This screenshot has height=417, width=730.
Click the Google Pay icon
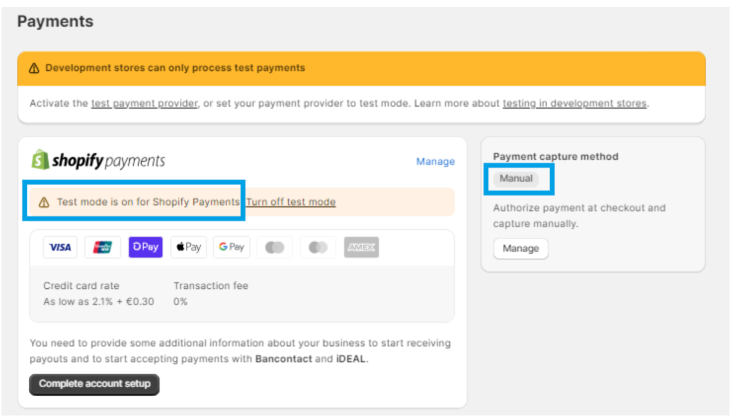[x=231, y=247]
